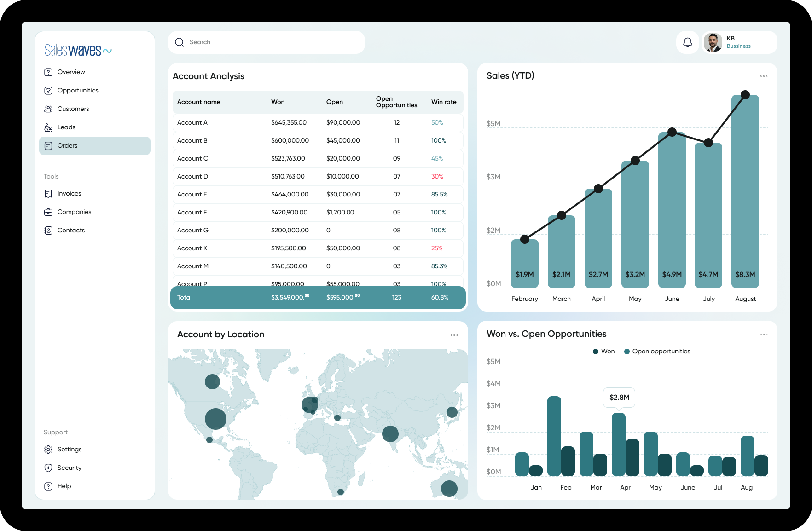Click the Leads sidebar icon

click(x=48, y=127)
